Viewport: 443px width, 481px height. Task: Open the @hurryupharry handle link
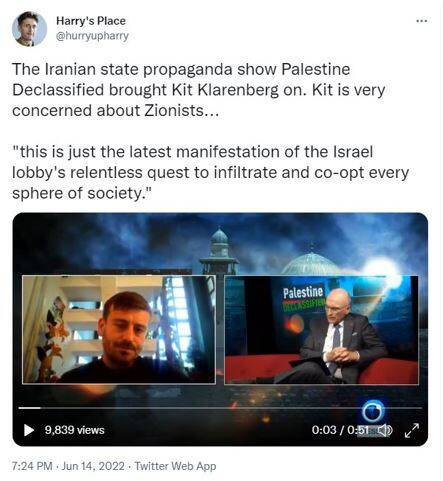click(92, 36)
